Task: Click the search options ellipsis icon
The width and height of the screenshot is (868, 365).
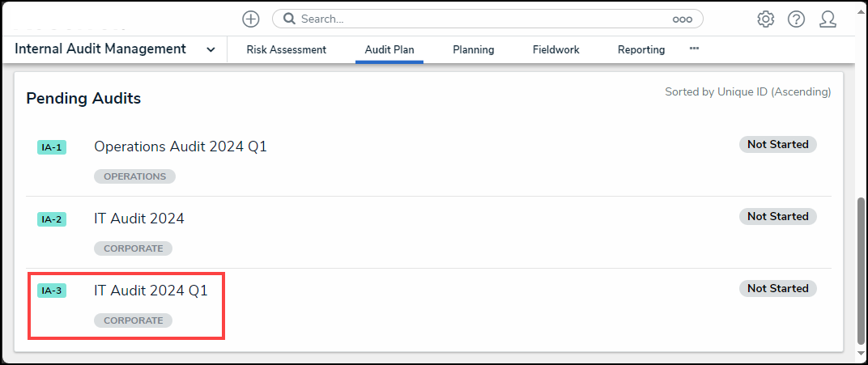Action: (x=682, y=19)
